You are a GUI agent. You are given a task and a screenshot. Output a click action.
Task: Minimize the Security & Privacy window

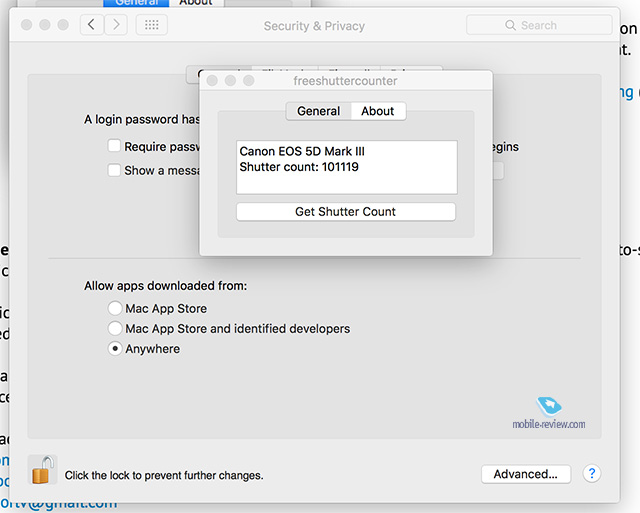[45, 25]
